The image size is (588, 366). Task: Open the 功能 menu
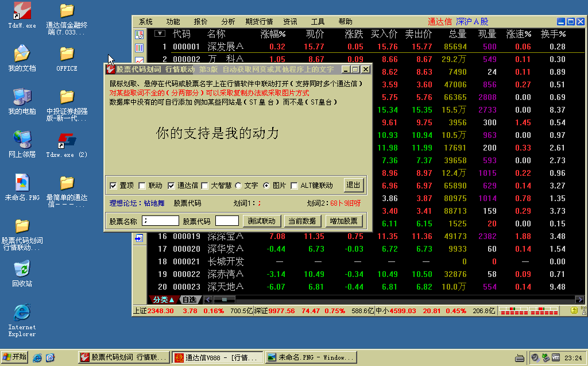pyautogui.click(x=173, y=22)
